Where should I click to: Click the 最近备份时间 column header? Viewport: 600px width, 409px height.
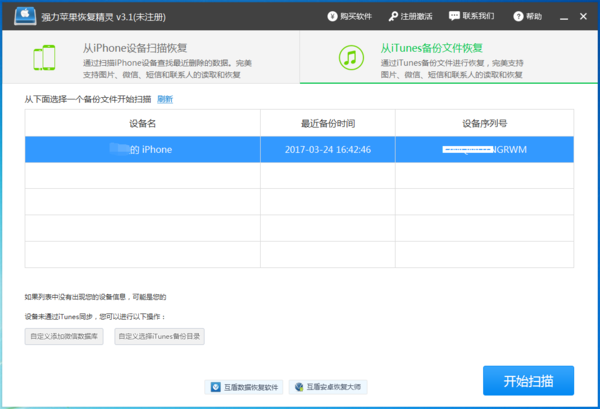[328, 123]
